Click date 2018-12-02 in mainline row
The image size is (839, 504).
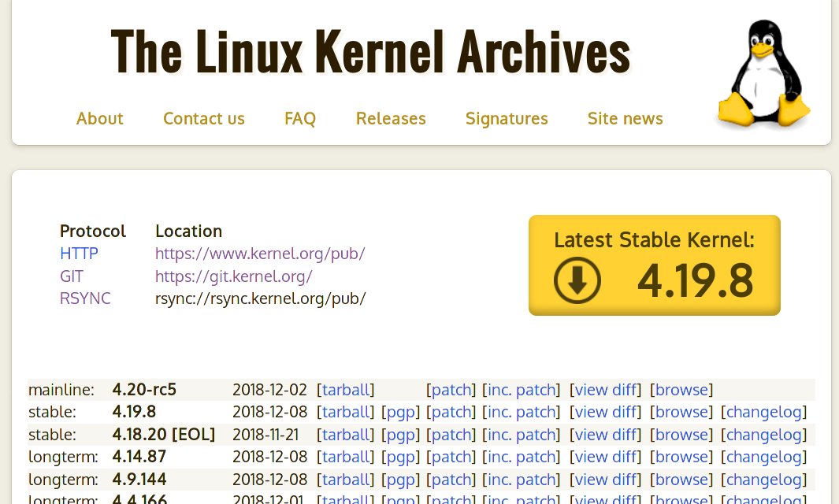tap(269, 390)
